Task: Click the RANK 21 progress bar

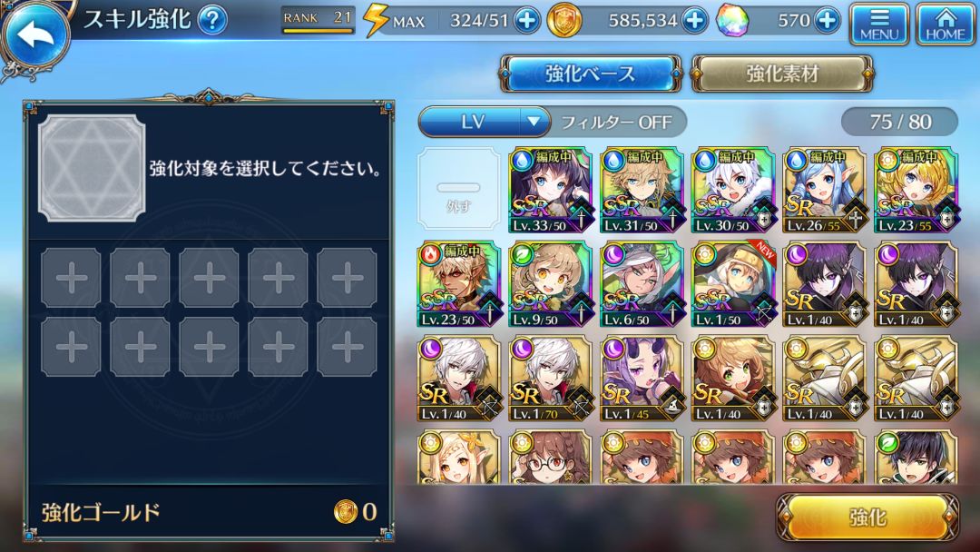Action: click(318, 21)
